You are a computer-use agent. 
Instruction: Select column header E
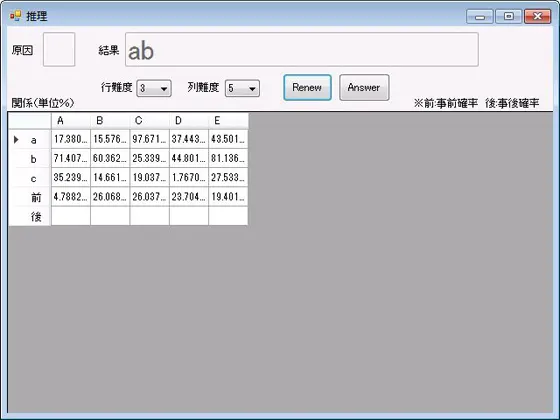228,121
